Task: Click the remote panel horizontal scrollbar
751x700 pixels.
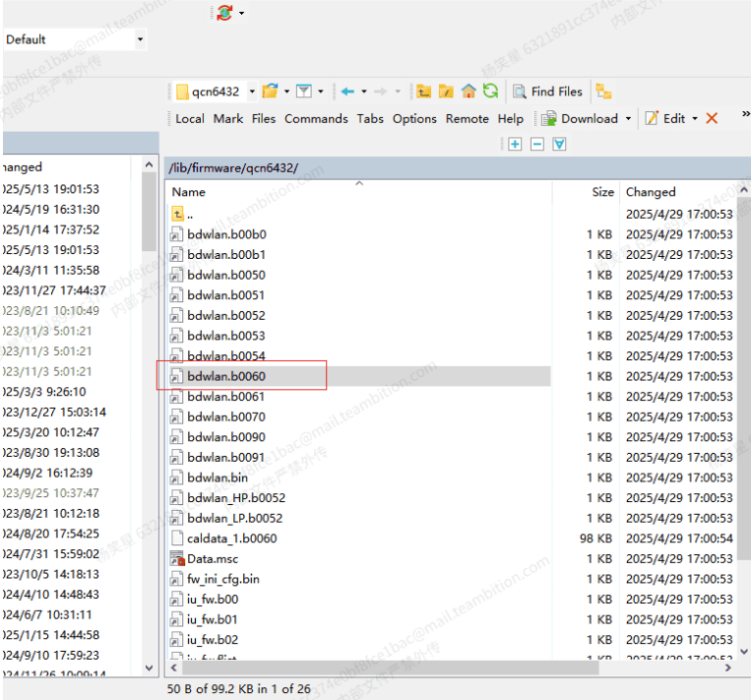Action: (391, 668)
